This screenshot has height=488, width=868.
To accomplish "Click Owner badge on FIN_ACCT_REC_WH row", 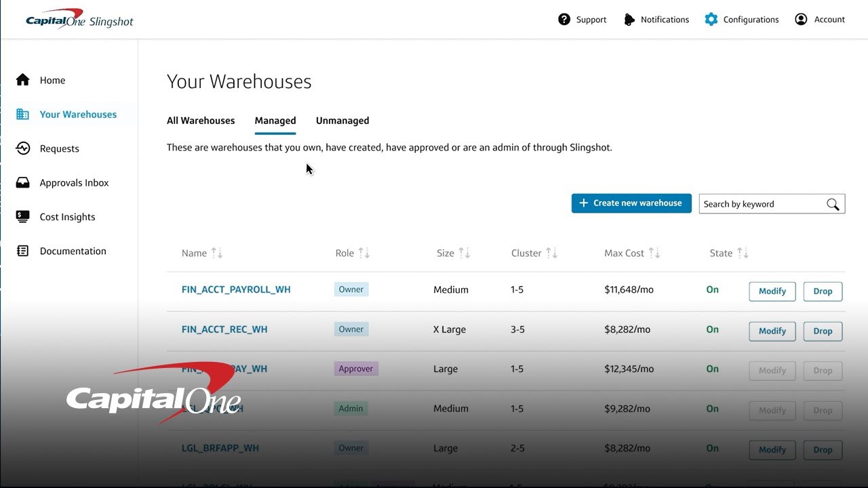I will [x=351, y=329].
